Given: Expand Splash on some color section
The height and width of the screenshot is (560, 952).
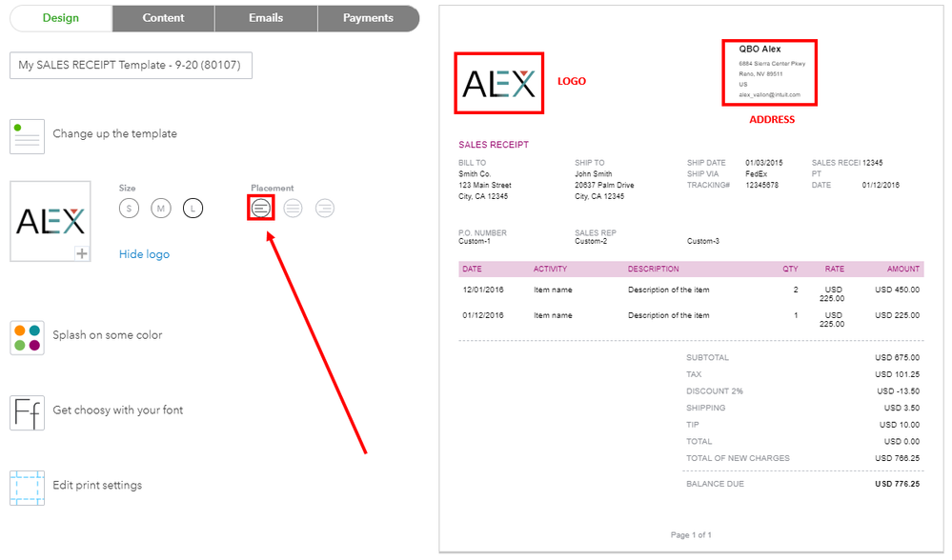Looking at the screenshot, I should [108, 335].
